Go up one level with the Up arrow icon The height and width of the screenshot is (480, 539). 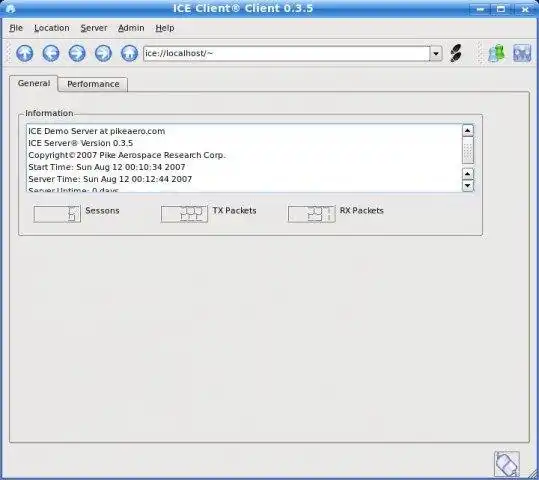(25, 54)
